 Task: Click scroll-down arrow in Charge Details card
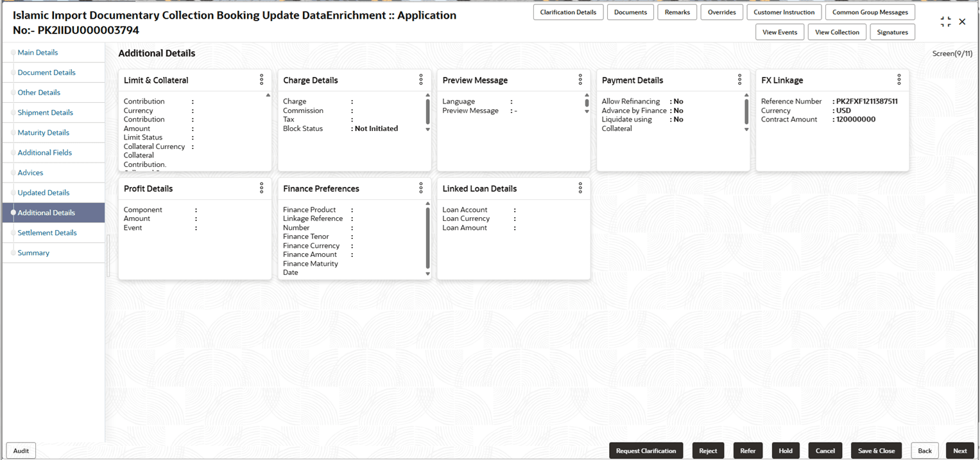pos(427,129)
